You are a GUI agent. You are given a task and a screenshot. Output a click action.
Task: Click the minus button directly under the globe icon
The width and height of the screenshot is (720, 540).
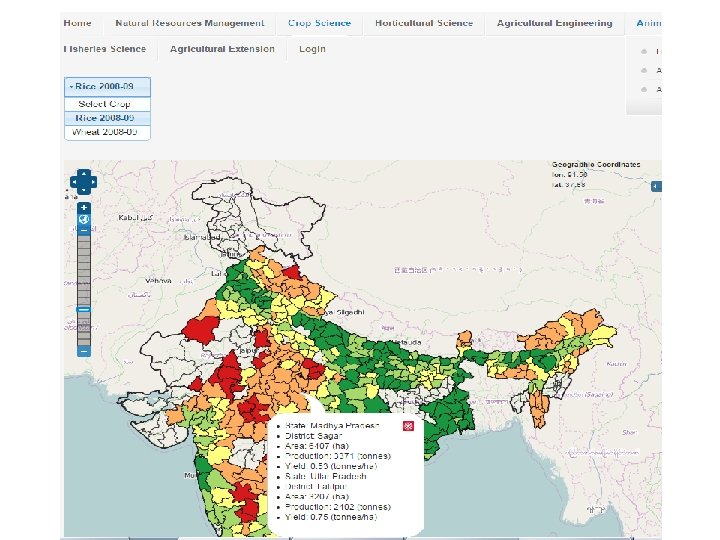(84, 230)
